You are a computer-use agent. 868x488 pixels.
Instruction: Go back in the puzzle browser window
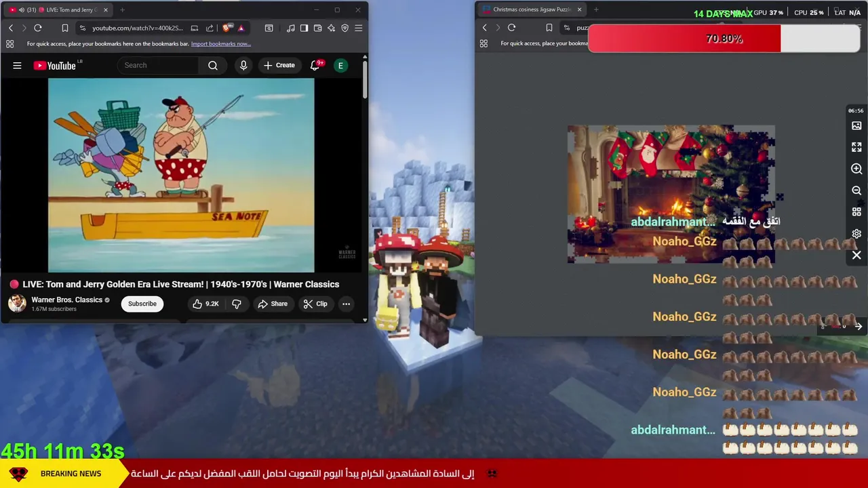coord(485,28)
